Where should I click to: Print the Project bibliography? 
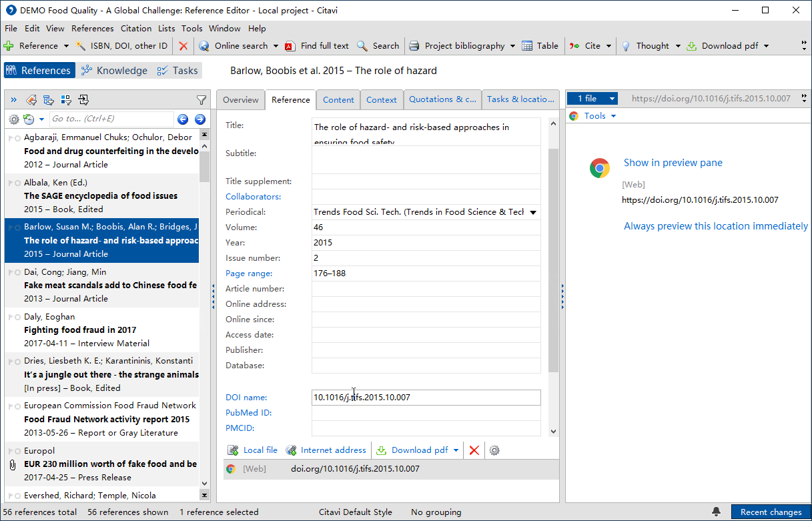point(456,46)
